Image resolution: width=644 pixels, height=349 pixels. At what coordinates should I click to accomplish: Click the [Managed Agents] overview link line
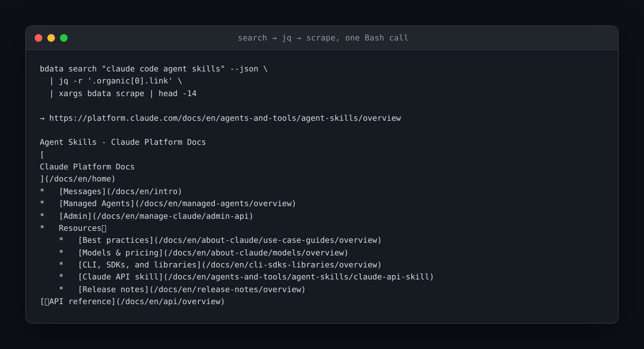tap(168, 204)
